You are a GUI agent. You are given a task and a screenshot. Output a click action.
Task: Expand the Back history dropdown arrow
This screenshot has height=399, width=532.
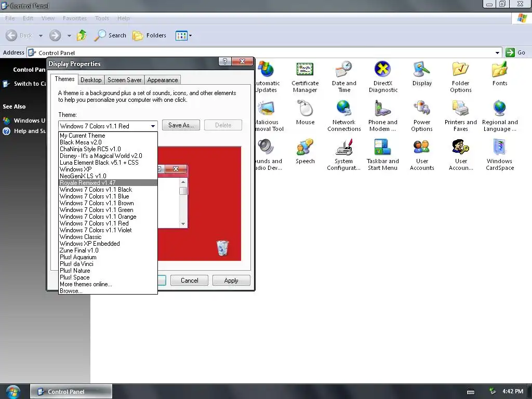click(41, 36)
